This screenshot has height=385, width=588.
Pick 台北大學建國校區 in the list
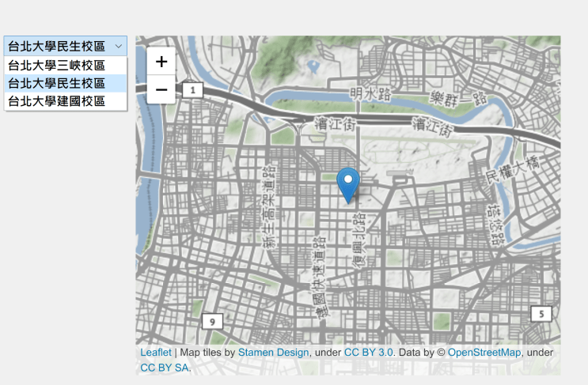[57, 100]
